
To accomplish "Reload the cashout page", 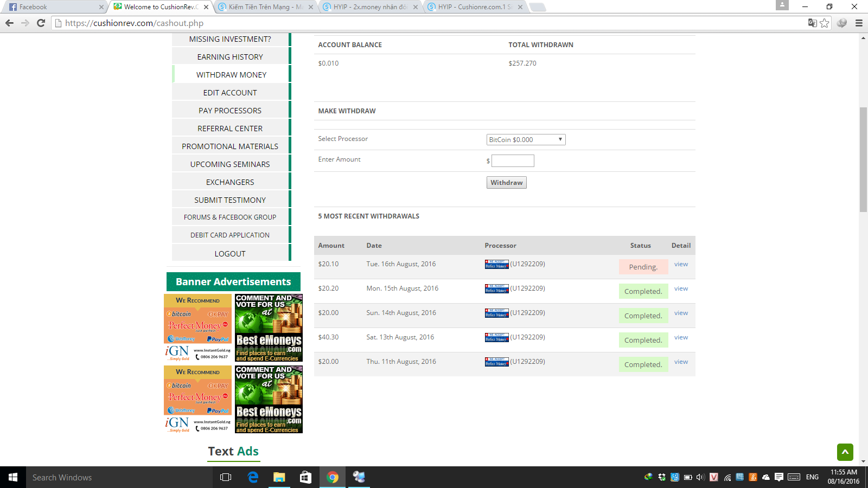I will [41, 23].
